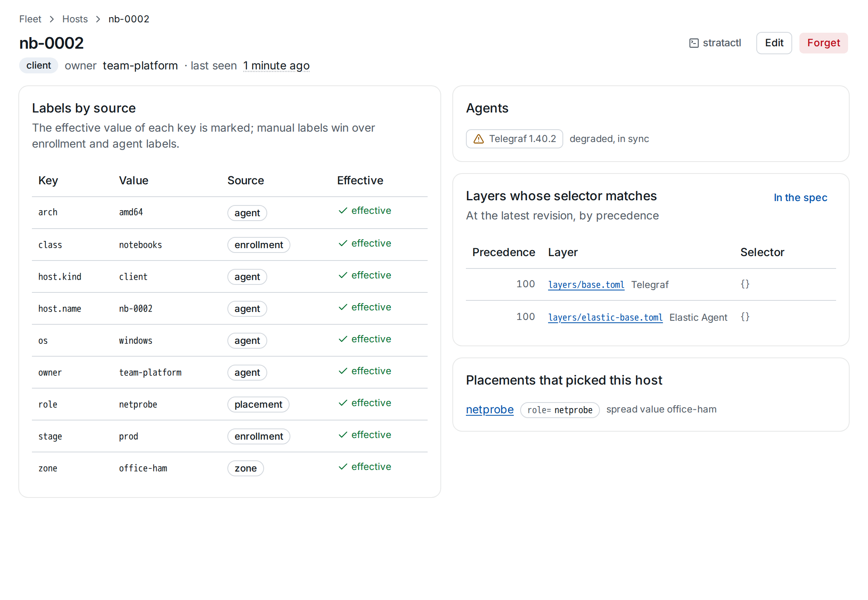Select the office-ham value cell
The height and width of the screenshot is (600, 868).
coord(143,468)
